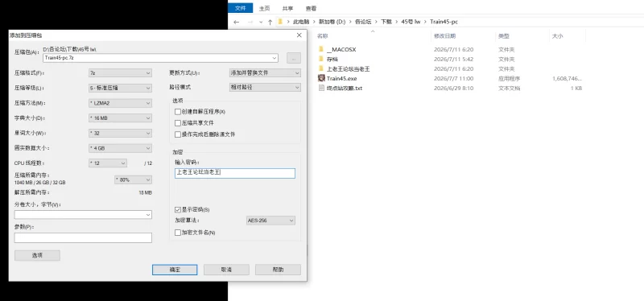Click 新加卷 (D:) in the breadcrumb
The height and width of the screenshot is (301, 644).
332,22
